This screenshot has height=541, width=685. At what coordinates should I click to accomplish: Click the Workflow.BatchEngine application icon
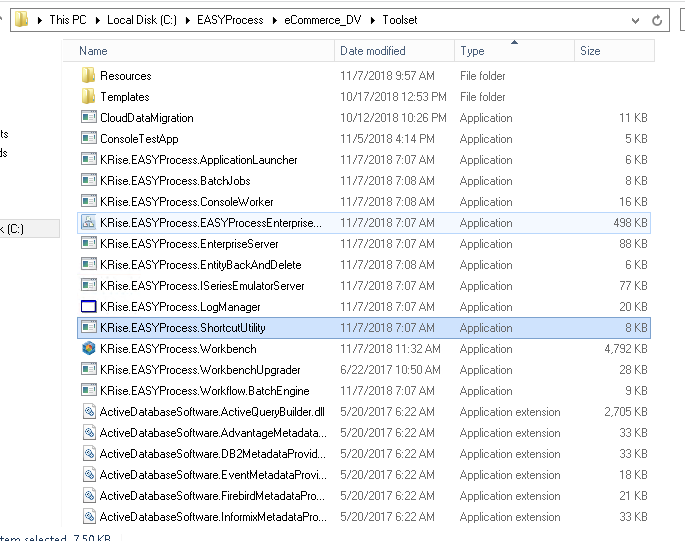[x=89, y=390]
